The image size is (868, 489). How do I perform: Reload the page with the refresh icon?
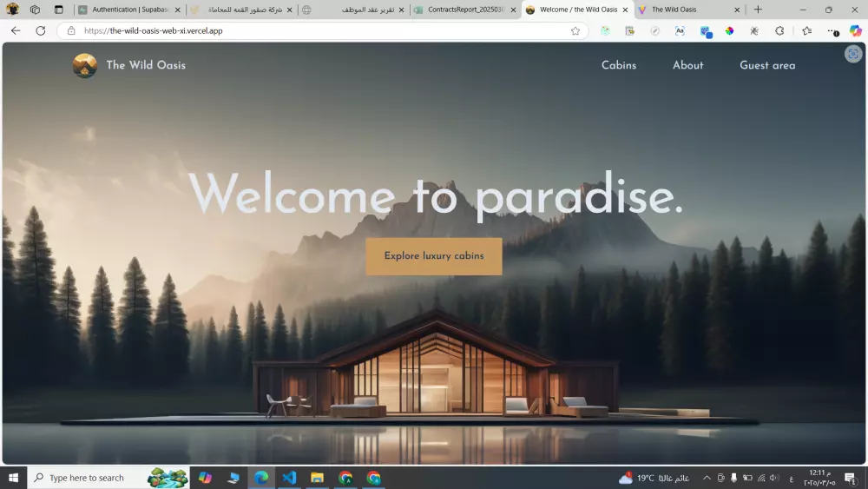click(x=41, y=31)
